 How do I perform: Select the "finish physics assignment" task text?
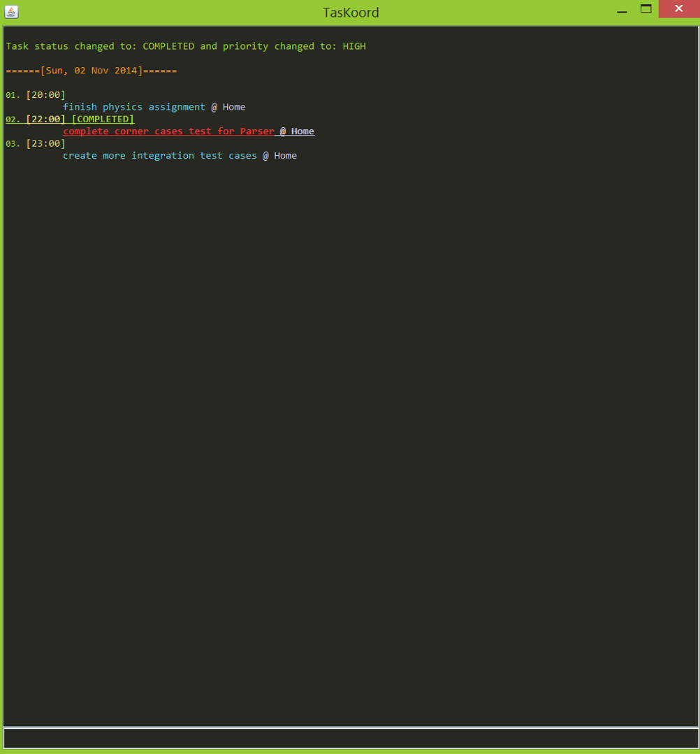click(x=133, y=107)
